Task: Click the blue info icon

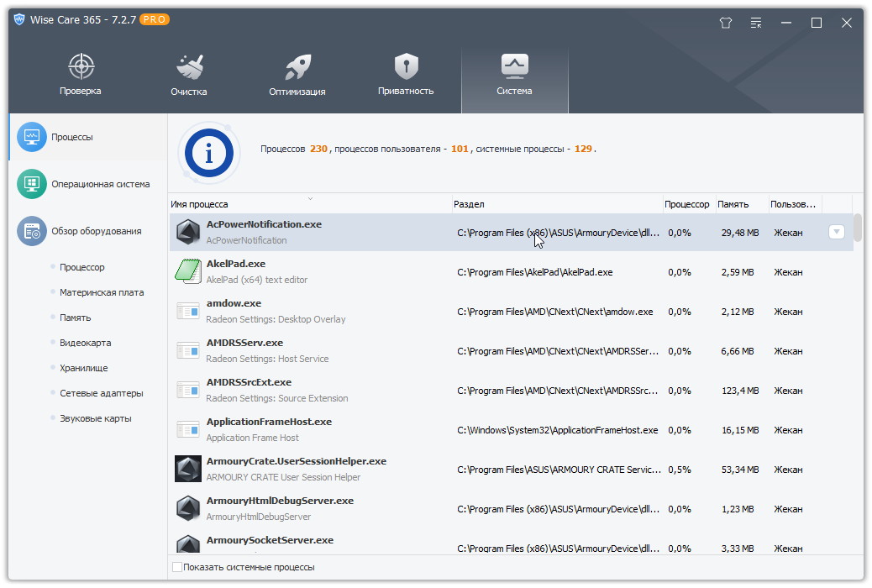Action: pos(209,153)
